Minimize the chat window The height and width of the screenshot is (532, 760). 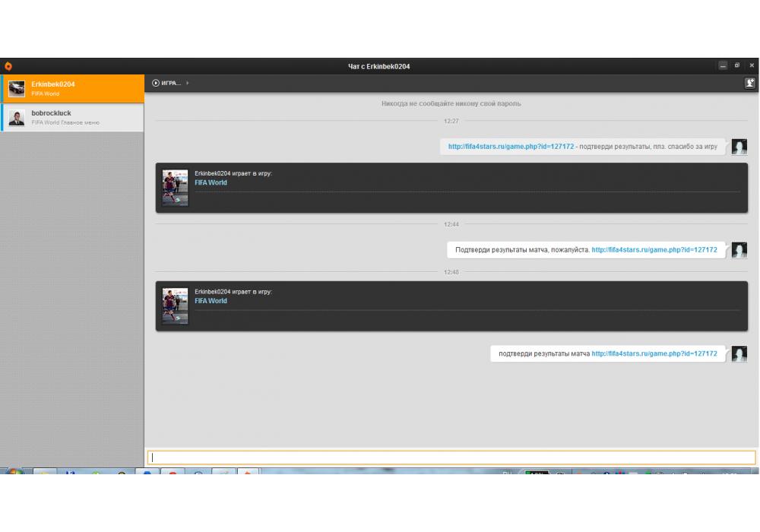coord(723,65)
